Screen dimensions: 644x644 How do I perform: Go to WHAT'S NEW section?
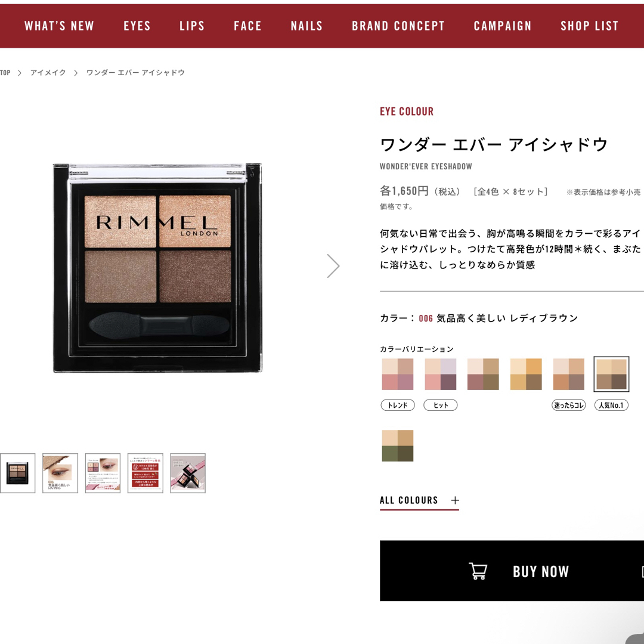coord(59,26)
